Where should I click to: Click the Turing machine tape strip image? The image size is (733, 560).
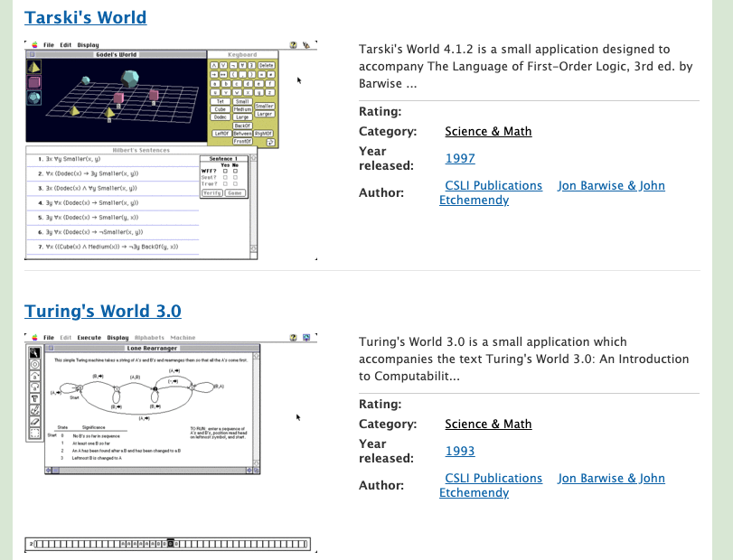168,544
